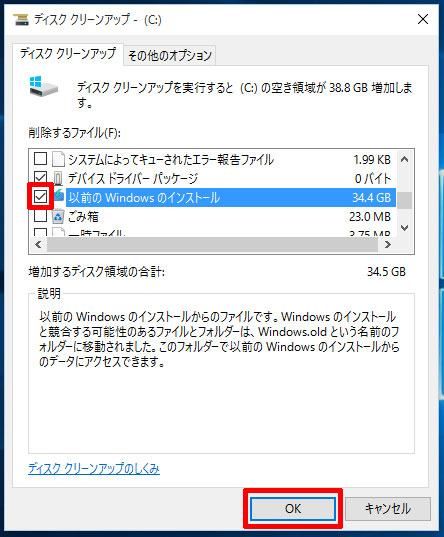Image resolution: width=444 pixels, height=537 pixels.
Task: Click the file list up arrow
Action: (x=405, y=159)
